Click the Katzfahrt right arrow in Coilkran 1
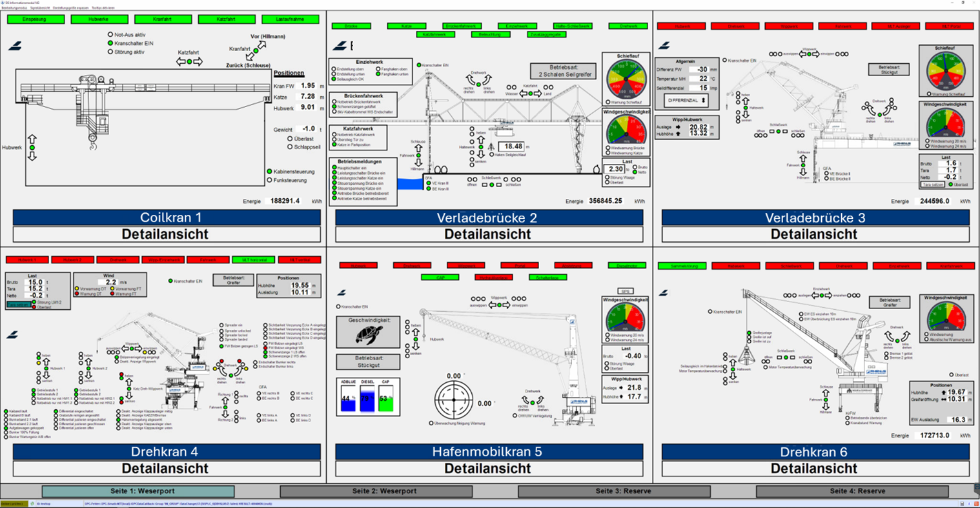This screenshot has height=508, width=980. pyautogui.click(x=198, y=61)
